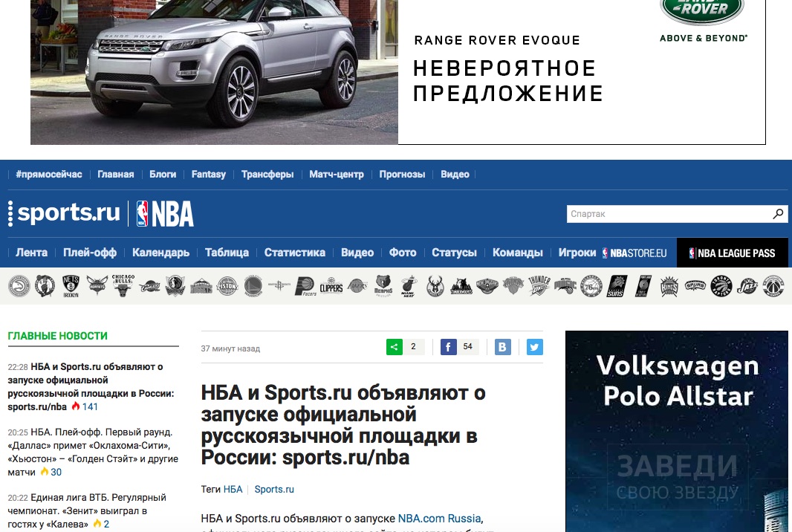Open Видео in the top menu
Viewport: 792px width, 532px height.
tap(455, 175)
